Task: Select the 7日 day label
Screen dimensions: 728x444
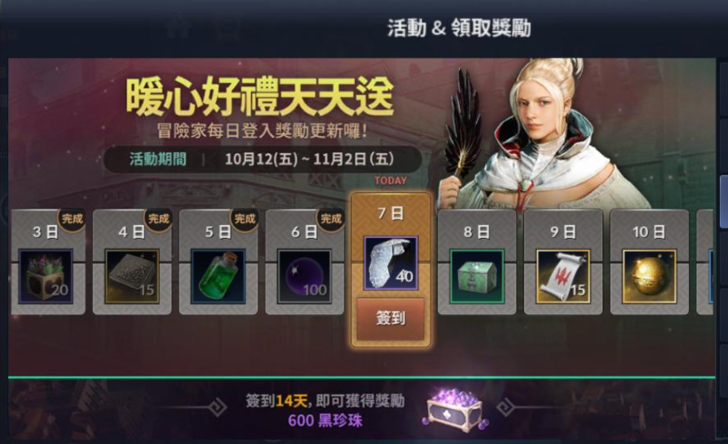Action: pyautogui.click(x=390, y=213)
